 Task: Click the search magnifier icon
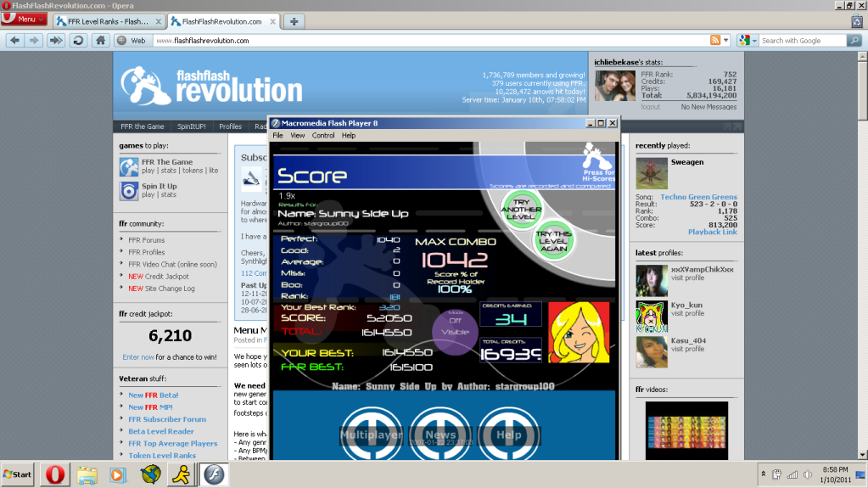click(x=855, y=40)
